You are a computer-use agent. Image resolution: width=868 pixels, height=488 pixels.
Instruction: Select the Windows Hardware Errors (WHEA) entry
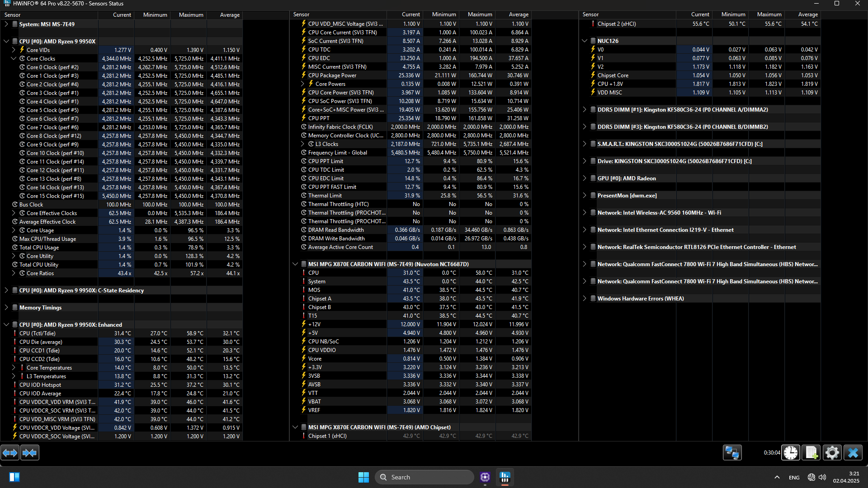640,299
